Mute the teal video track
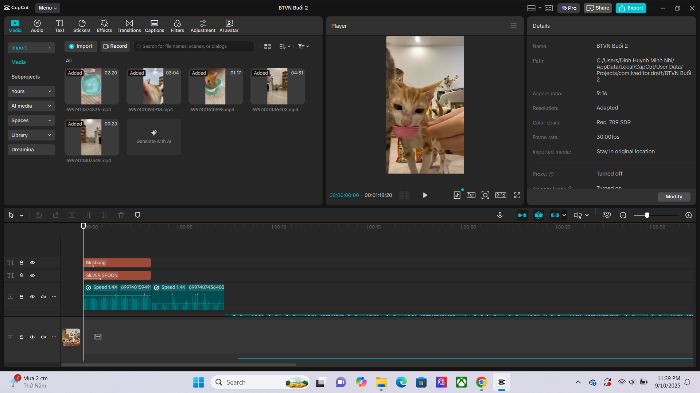 coord(43,297)
